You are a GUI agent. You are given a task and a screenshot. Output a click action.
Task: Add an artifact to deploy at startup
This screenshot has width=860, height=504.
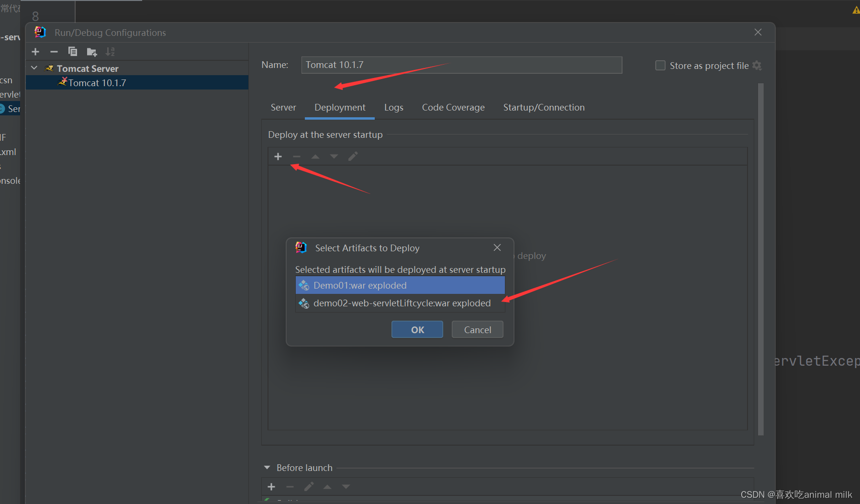pos(278,156)
